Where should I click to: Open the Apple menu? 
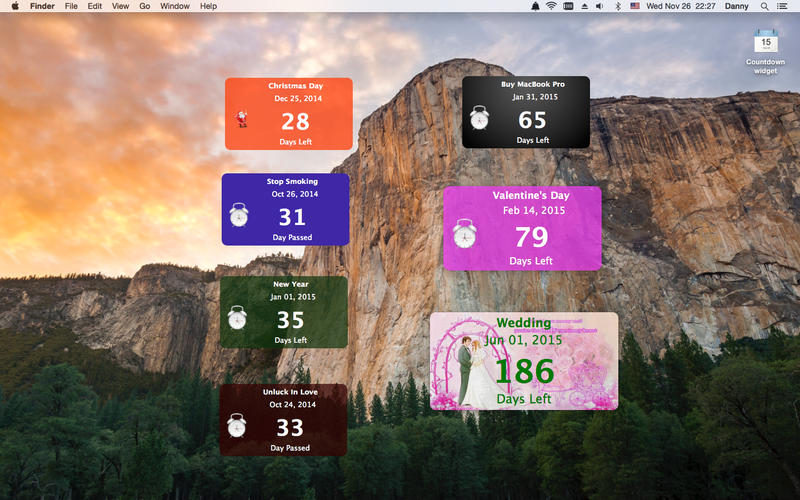click(x=15, y=6)
